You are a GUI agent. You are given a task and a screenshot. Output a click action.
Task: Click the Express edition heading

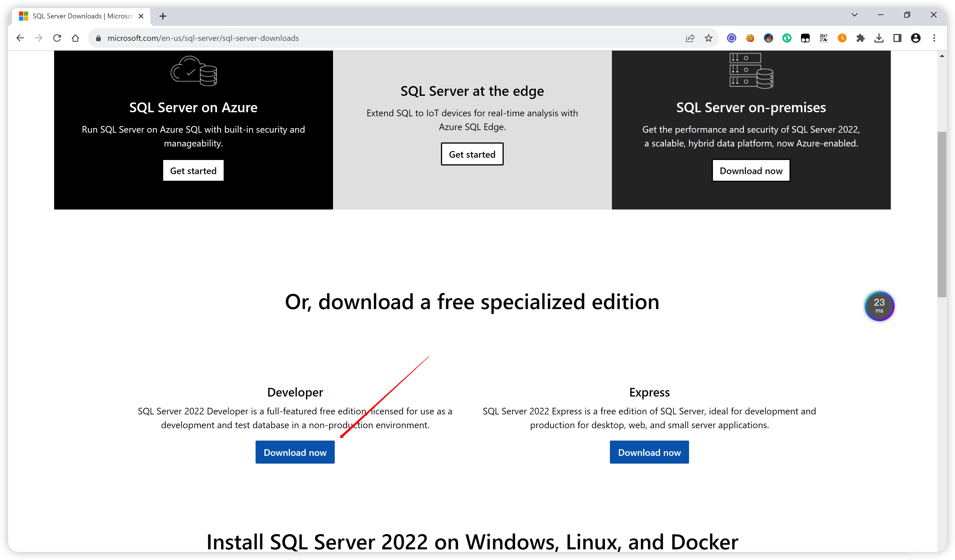[649, 393]
